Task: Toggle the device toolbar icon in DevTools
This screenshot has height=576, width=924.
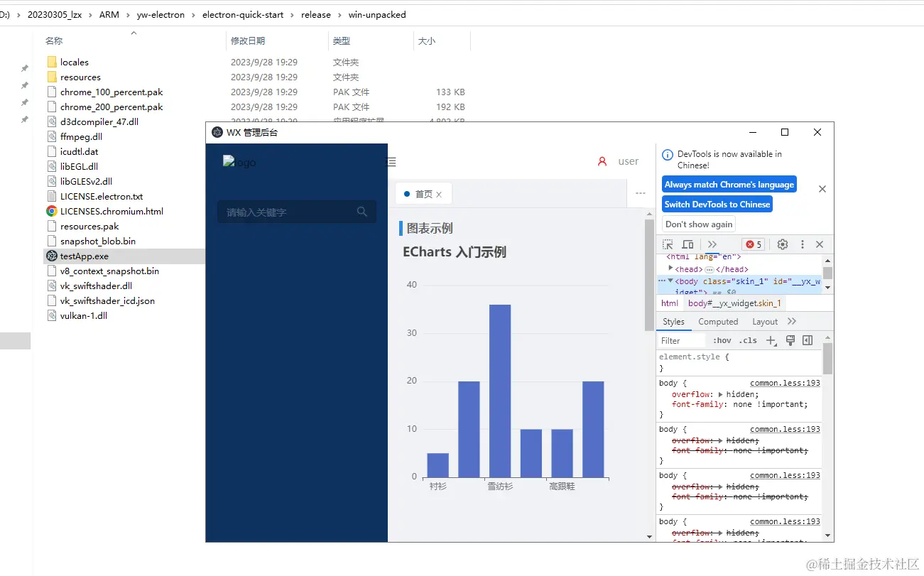Action: [687, 244]
